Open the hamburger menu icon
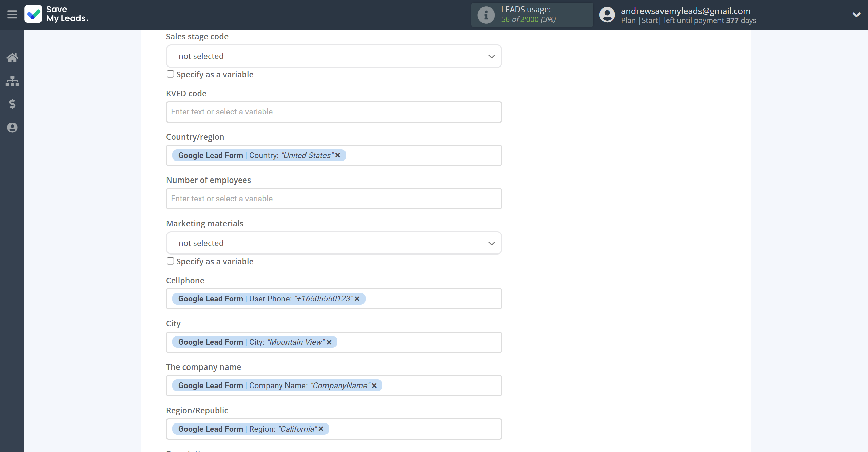The height and width of the screenshot is (452, 868). [12, 14]
